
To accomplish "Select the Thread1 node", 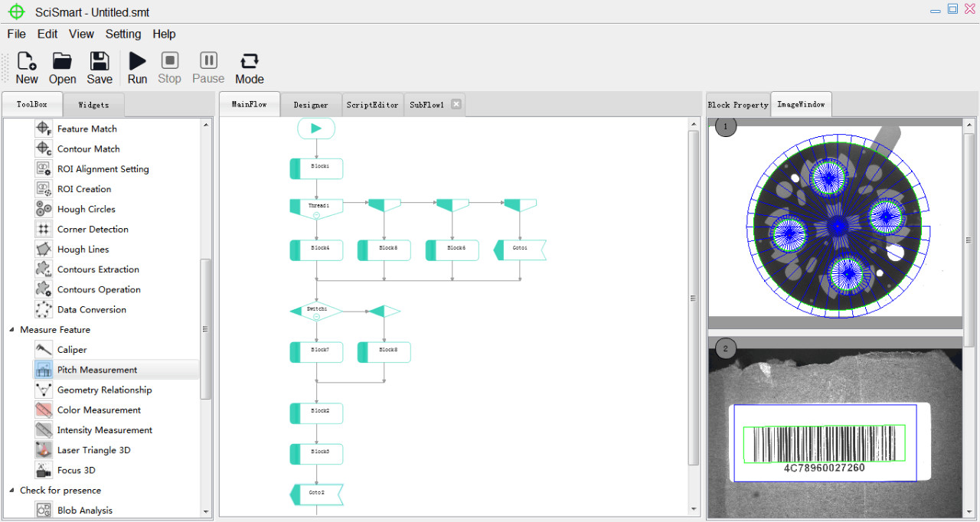I will click(316, 209).
